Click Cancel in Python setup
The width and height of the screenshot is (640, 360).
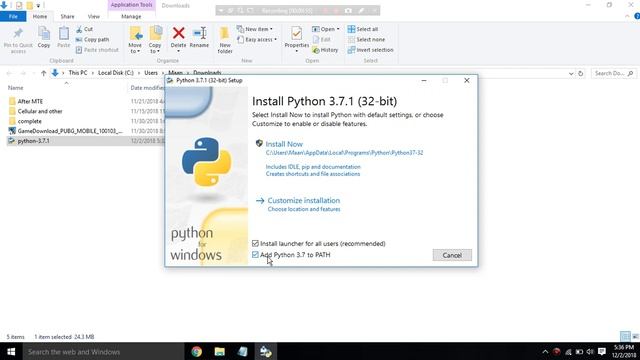(452, 255)
